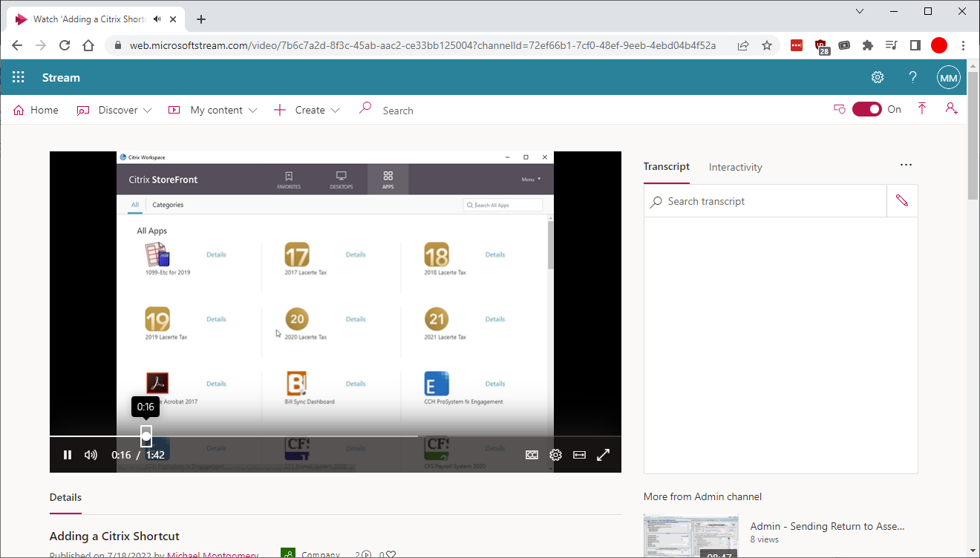Expand the Create menu
This screenshot has height=558, width=980.
pyautogui.click(x=306, y=110)
